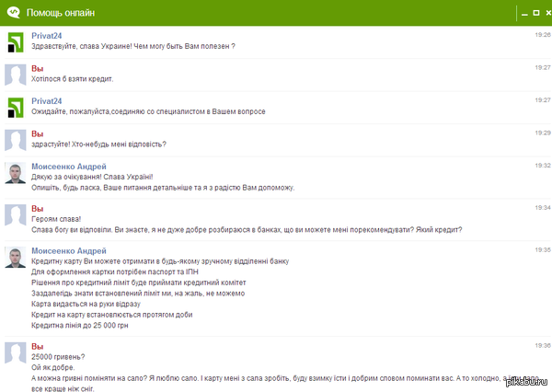The image size is (552, 392).
Task: Open Моисеенко Андрей's photo at 19:32
Action: (x=15, y=173)
